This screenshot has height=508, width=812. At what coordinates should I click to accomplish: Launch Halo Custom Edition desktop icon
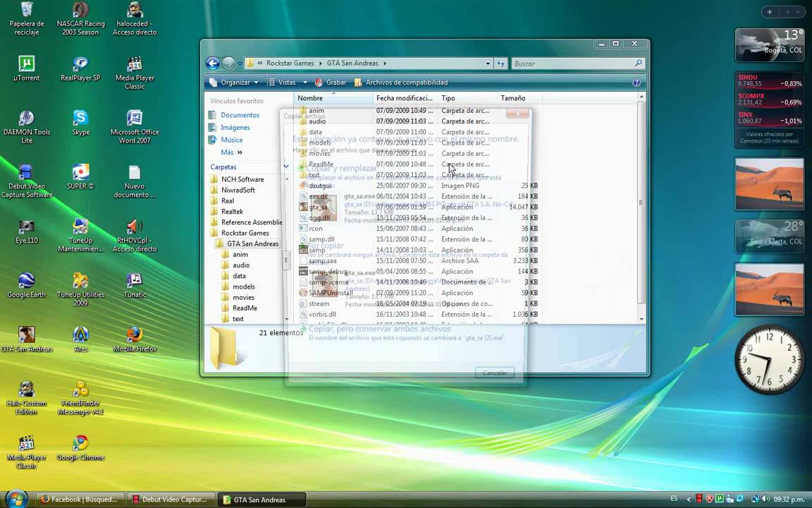26,398
